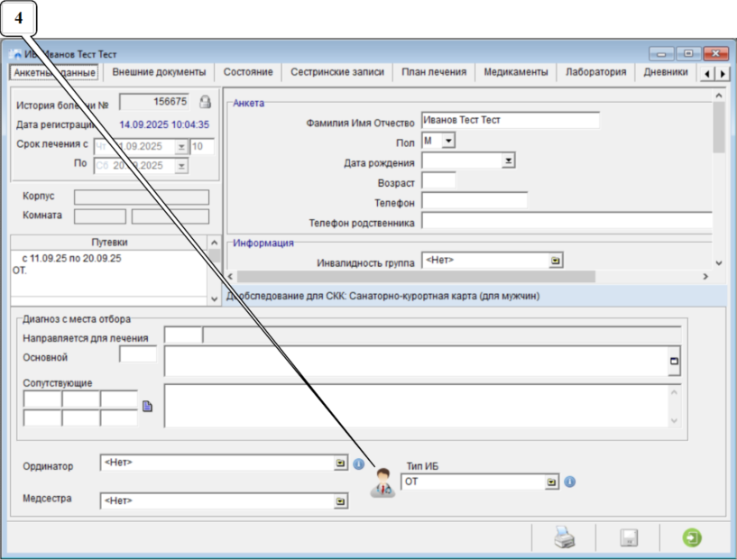Expand the Инвалидность группа dropdown
737x560 pixels.
click(555, 261)
